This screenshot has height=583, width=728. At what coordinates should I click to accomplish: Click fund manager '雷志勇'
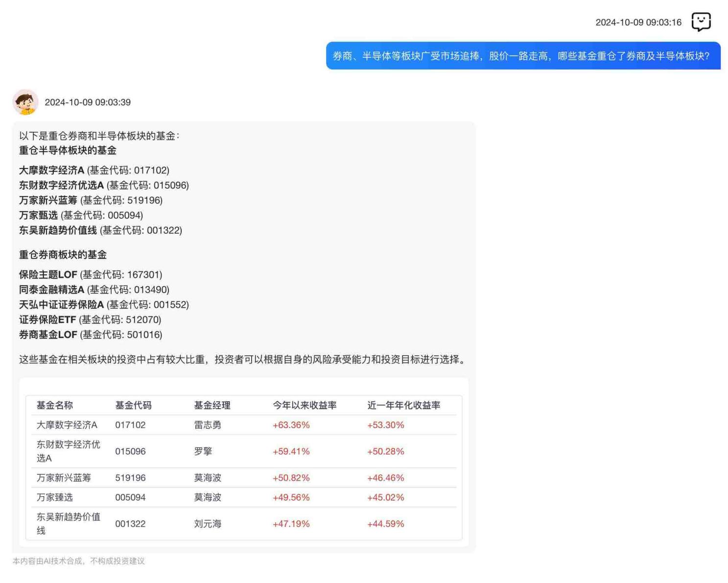pos(208,425)
